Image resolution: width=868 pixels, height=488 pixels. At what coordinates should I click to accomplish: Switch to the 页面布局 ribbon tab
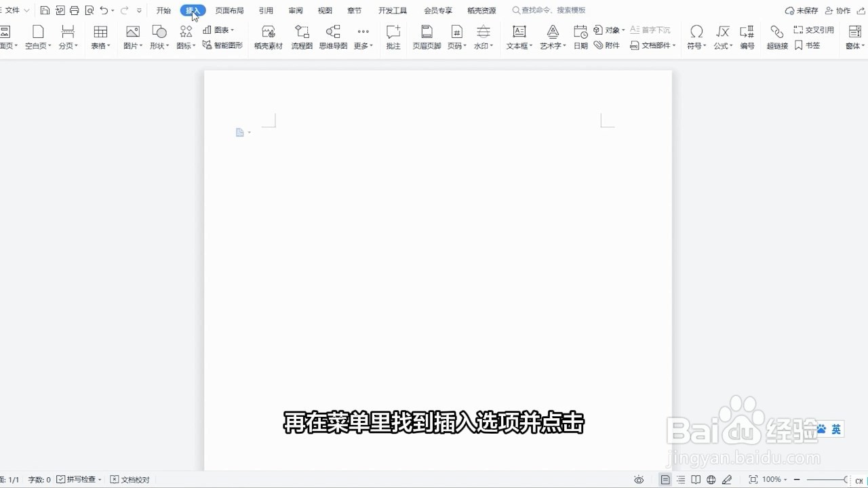pyautogui.click(x=229, y=10)
